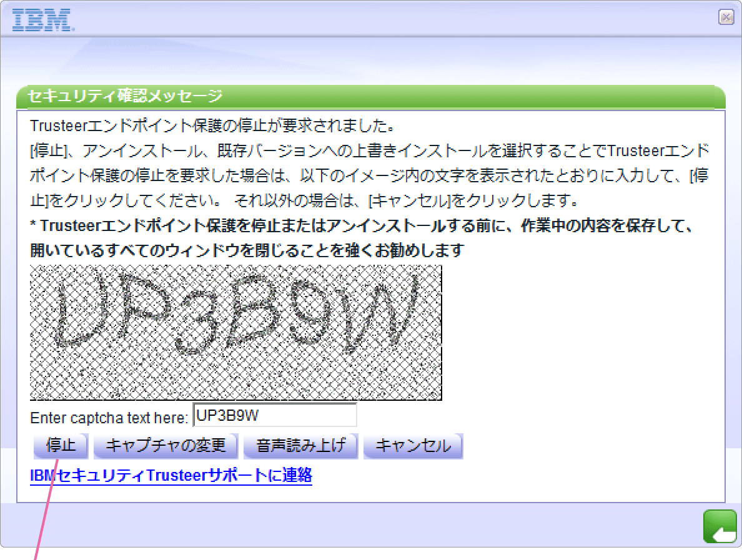Open the IBMセキュリティTrusteerサポートに連絡 link

click(x=171, y=475)
